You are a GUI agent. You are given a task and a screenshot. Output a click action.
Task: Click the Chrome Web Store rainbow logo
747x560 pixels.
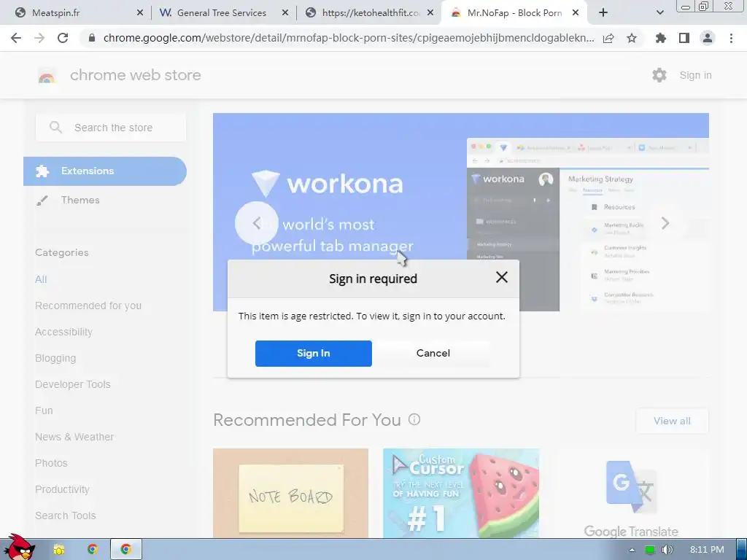click(x=47, y=76)
